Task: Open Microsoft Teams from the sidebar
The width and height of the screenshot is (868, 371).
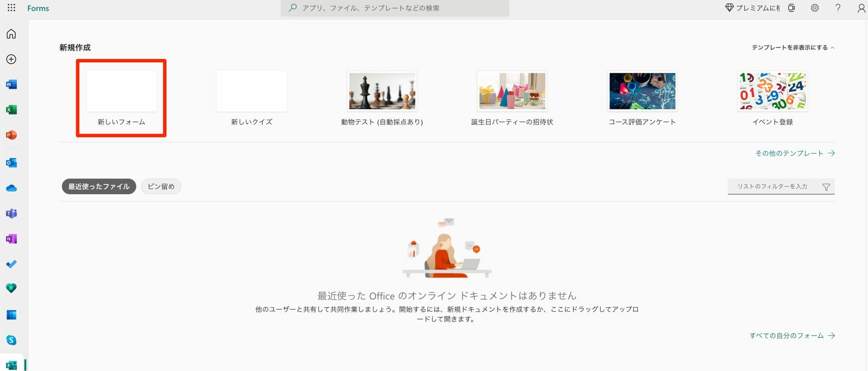Action: [11, 214]
